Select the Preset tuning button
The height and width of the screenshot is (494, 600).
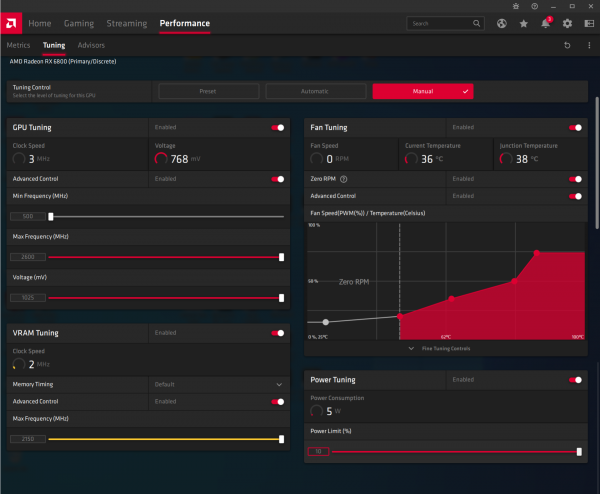pos(209,91)
